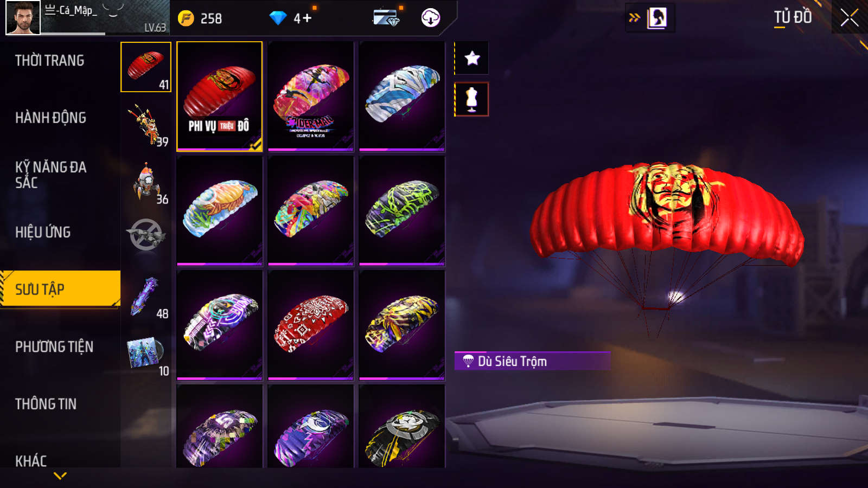Expand the character panel double-arrow
This screenshot has width=868, height=488.
click(634, 18)
